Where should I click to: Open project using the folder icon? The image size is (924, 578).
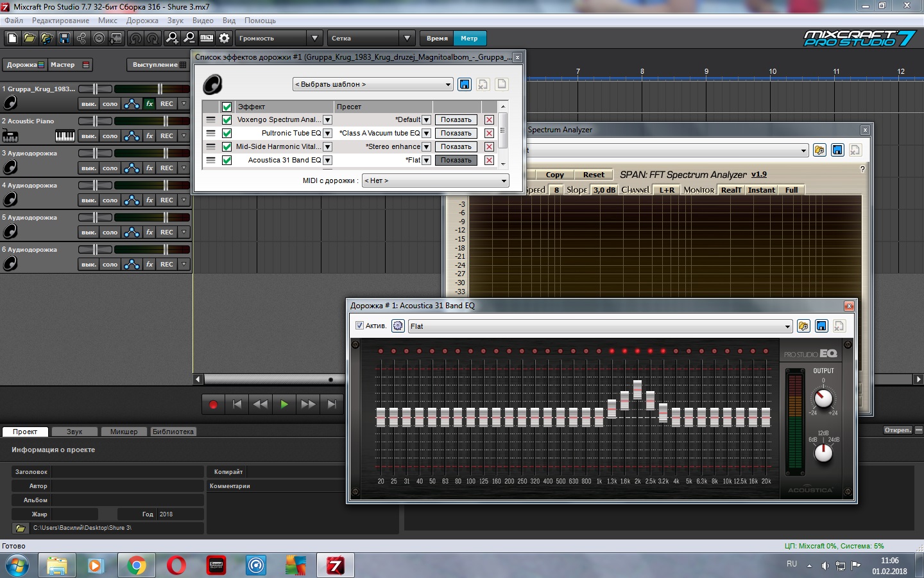[30, 39]
